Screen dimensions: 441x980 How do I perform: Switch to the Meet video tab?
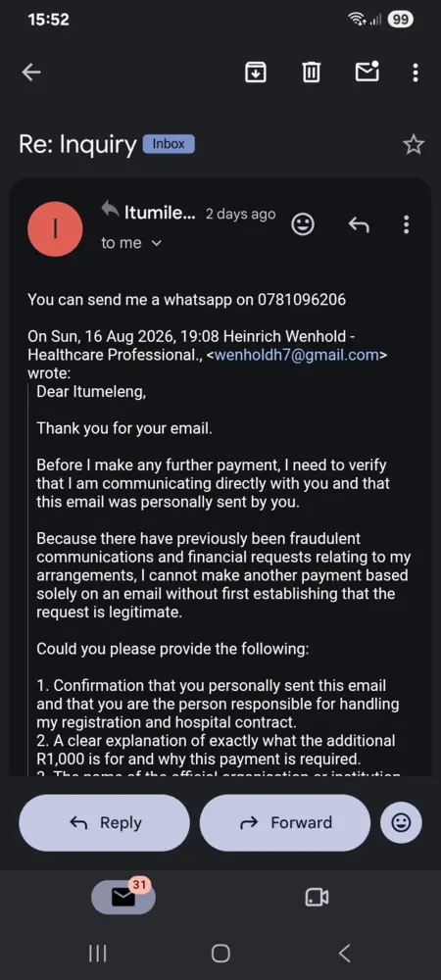click(x=317, y=898)
